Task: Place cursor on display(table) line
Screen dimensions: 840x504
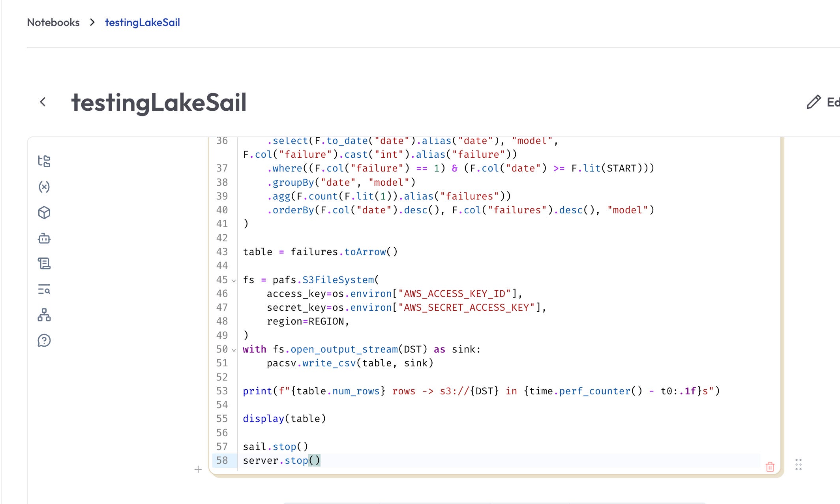Action: point(284,419)
